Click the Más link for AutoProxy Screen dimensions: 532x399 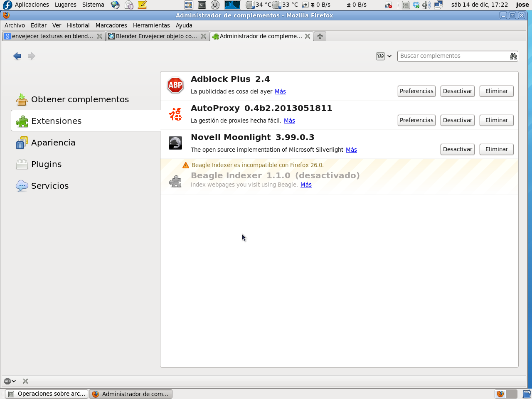coord(289,121)
